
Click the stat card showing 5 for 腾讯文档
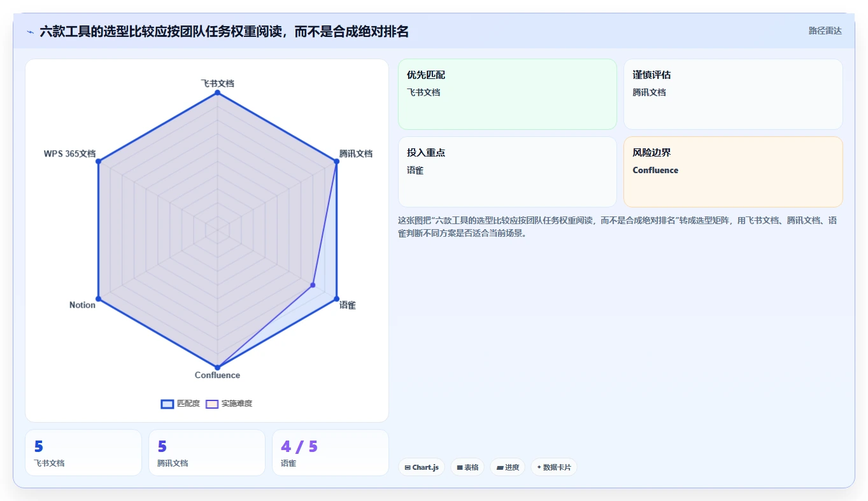(206, 453)
